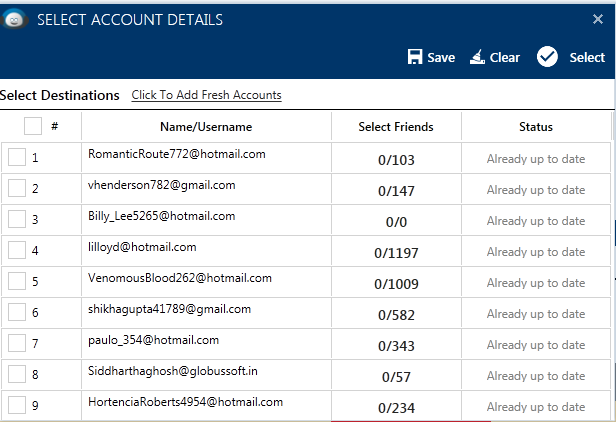The height and width of the screenshot is (422, 616).
Task: Open Click To Add Fresh Accounts link
Action: coord(206,95)
